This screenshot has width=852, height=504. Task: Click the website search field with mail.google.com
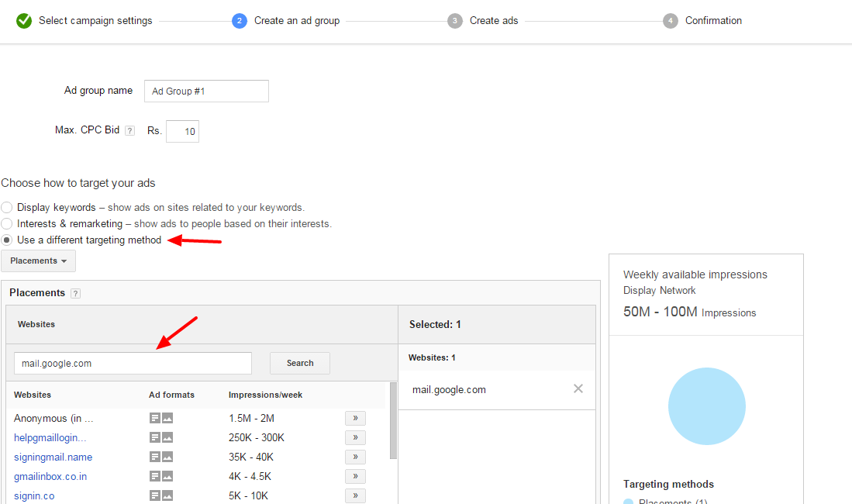pos(133,363)
